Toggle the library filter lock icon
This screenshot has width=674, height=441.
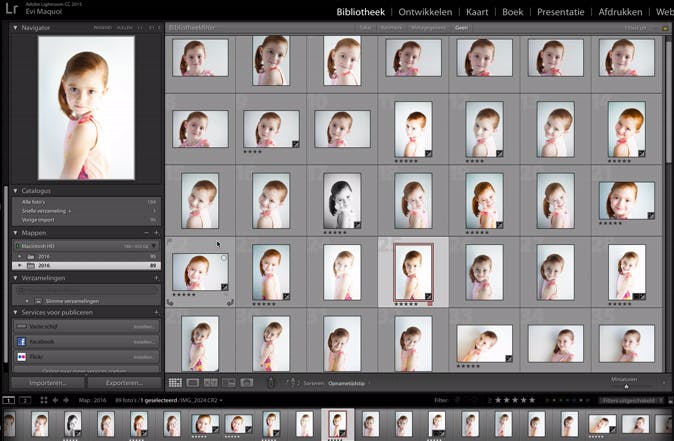click(665, 28)
